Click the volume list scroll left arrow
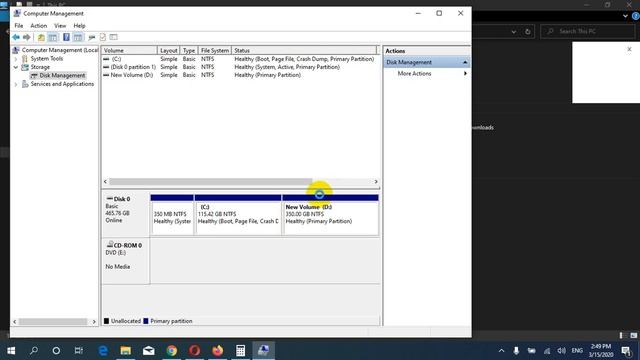Screen dimensions: 640x360 pyautogui.click(x=105, y=182)
